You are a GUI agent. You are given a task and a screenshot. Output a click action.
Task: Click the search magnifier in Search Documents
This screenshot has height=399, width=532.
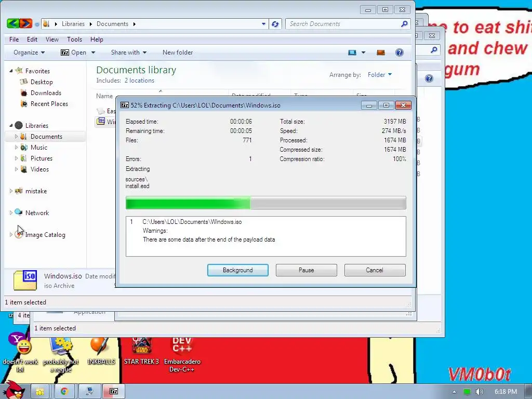point(404,24)
